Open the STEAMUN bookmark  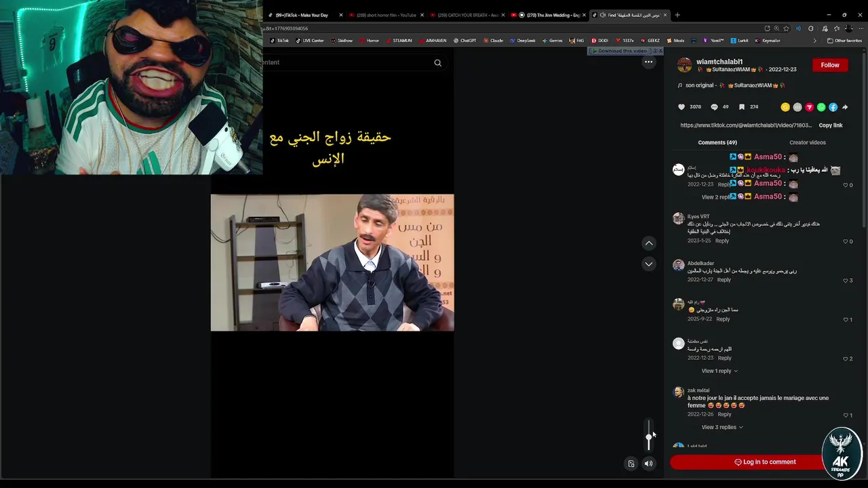[x=399, y=41]
